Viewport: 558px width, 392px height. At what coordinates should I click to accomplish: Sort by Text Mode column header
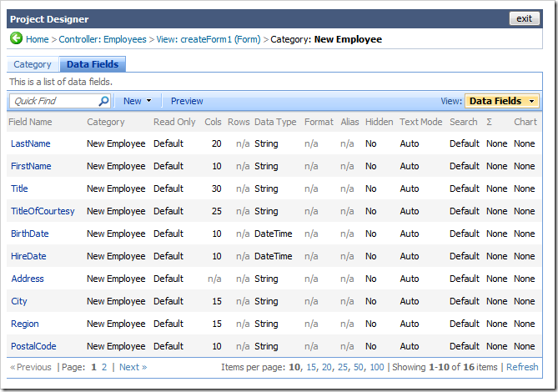pos(421,122)
